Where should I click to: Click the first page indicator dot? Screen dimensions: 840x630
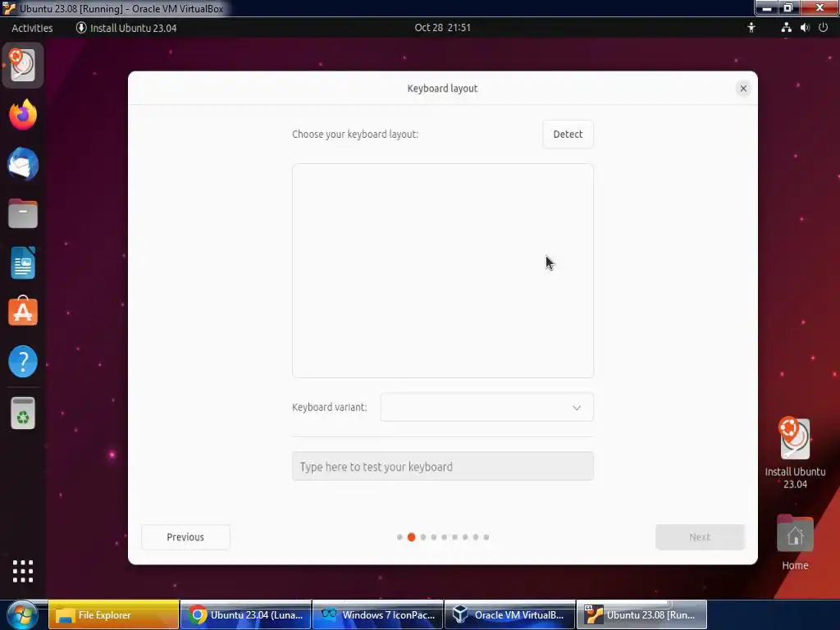(399, 536)
